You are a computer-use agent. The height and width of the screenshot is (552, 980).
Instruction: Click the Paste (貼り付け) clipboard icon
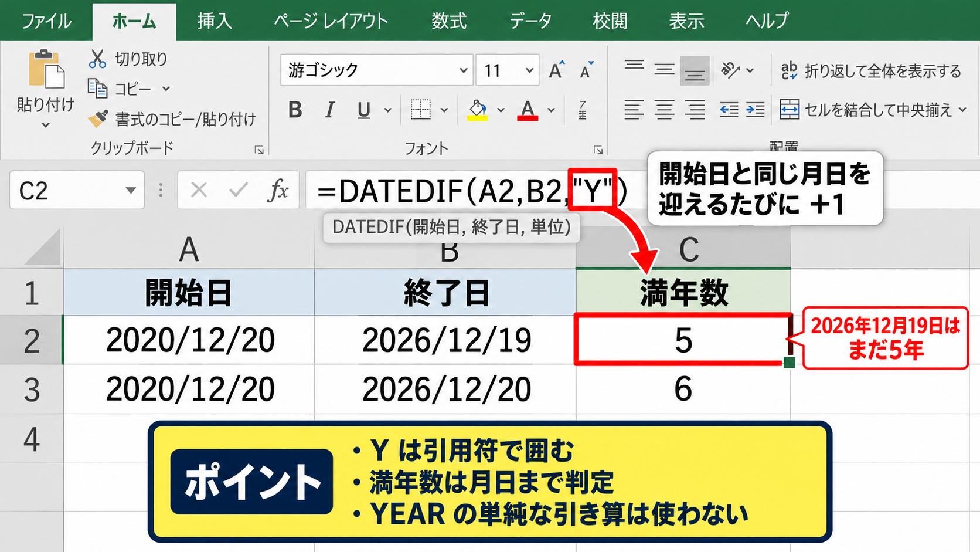tap(46, 70)
